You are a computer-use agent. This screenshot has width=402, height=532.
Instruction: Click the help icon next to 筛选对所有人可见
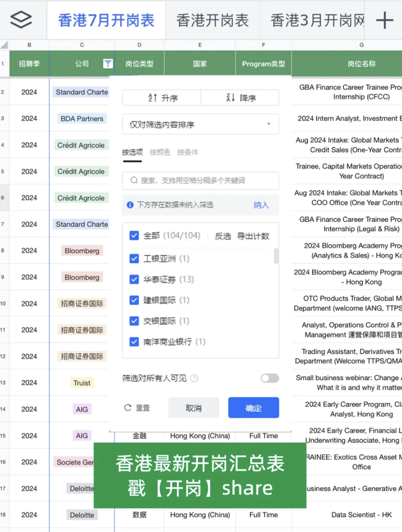194,378
